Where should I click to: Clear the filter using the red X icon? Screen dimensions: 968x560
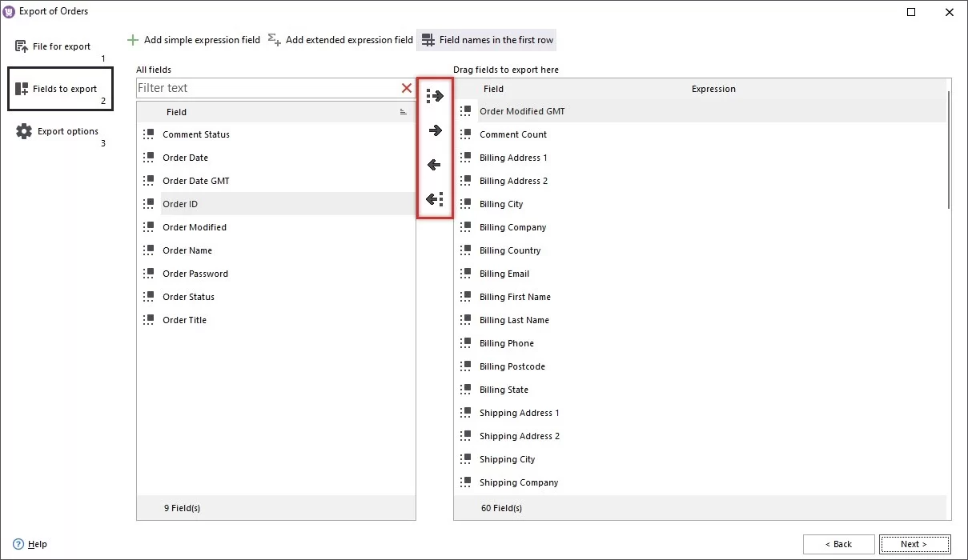tap(406, 88)
